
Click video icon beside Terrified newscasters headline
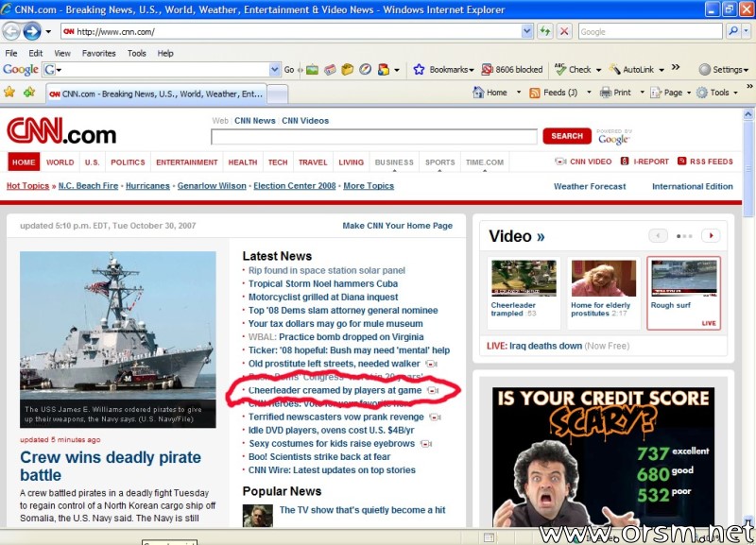pyautogui.click(x=435, y=417)
